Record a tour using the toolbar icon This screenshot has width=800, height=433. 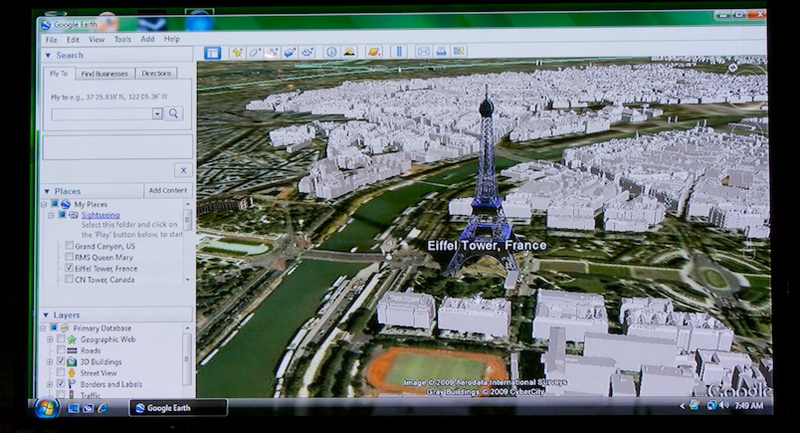click(x=307, y=53)
